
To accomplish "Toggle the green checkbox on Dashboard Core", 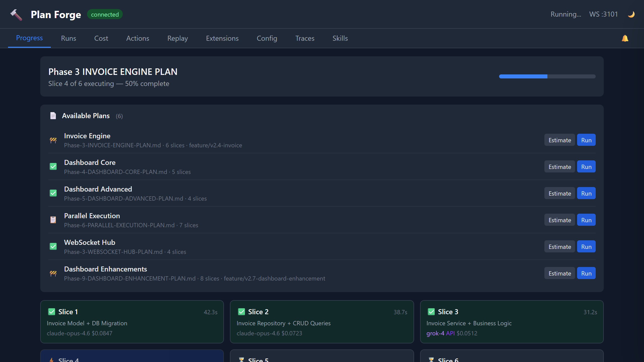I will pyautogui.click(x=53, y=167).
